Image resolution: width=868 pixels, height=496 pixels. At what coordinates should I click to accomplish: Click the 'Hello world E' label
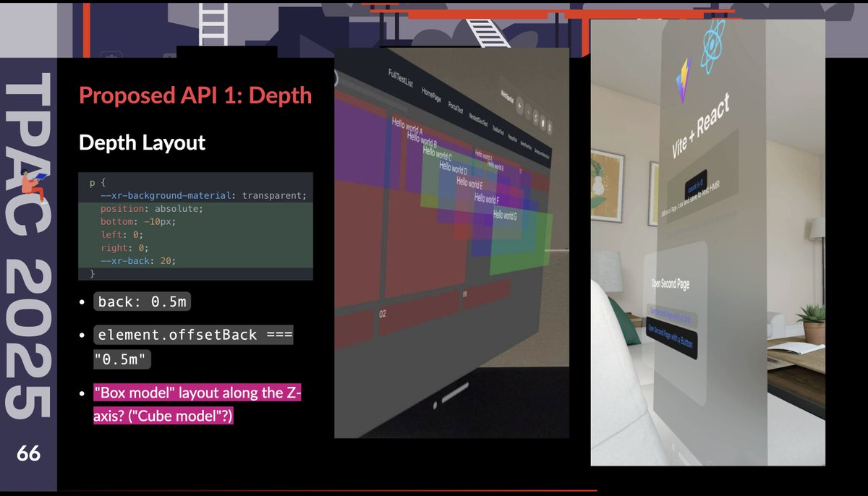[x=470, y=183]
